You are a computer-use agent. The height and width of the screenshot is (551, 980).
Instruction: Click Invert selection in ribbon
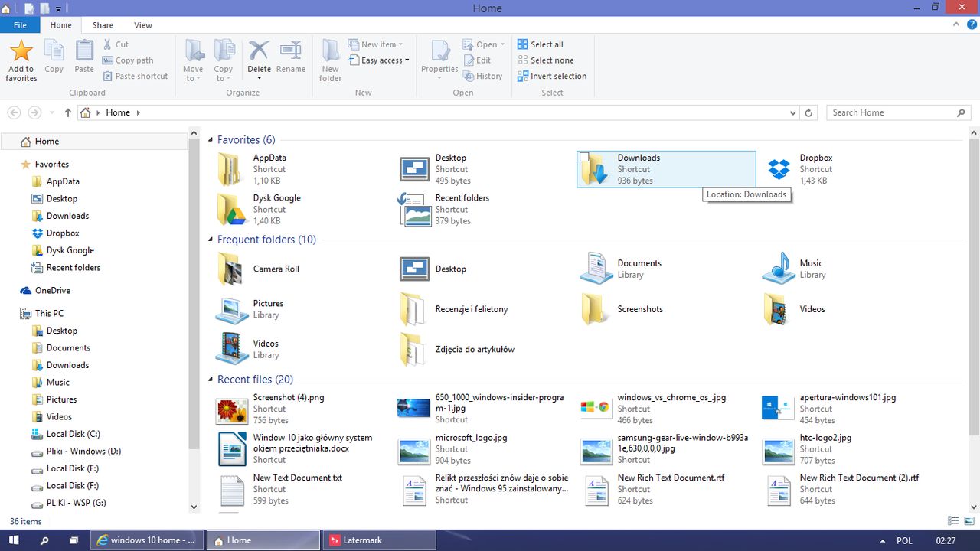click(x=552, y=77)
